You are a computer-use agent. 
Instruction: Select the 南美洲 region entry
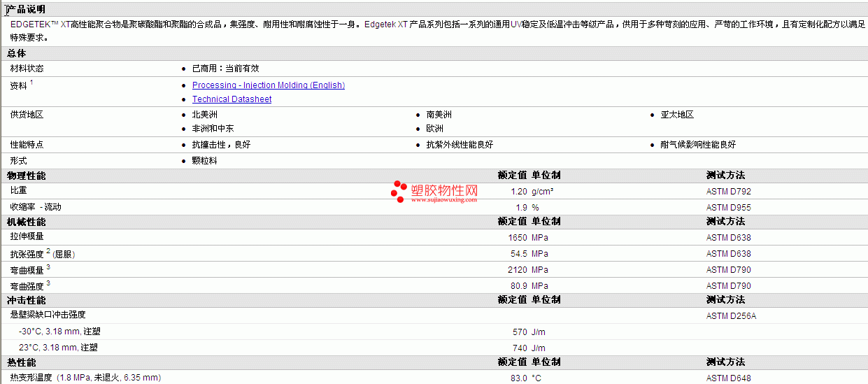(x=439, y=115)
